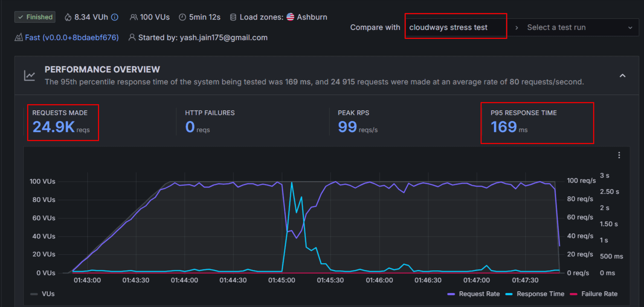Image resolution: width=644 pixels, height=307 pixels.
Task: Click the Performance Overview graph icon
Action: click(x=29, y=75)
